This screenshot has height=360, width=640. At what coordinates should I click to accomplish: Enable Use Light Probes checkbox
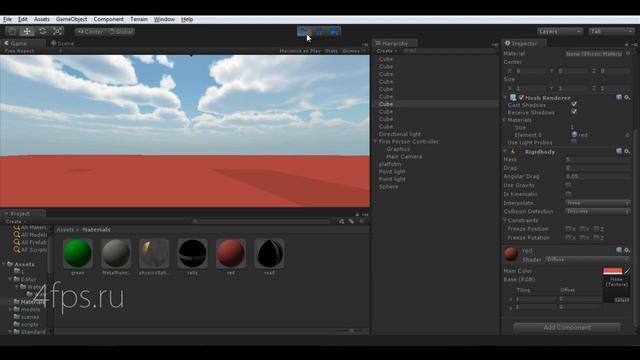[x=574, y=142]
